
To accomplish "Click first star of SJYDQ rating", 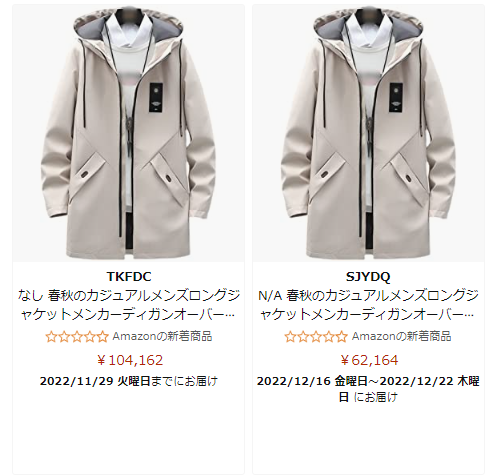I will (290, 337).
